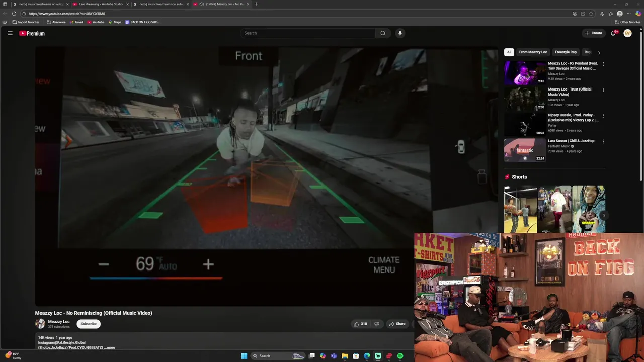Open the Edge profile icon
The width and height of the screenshot is (644, 362).
(x=620, y=14)
